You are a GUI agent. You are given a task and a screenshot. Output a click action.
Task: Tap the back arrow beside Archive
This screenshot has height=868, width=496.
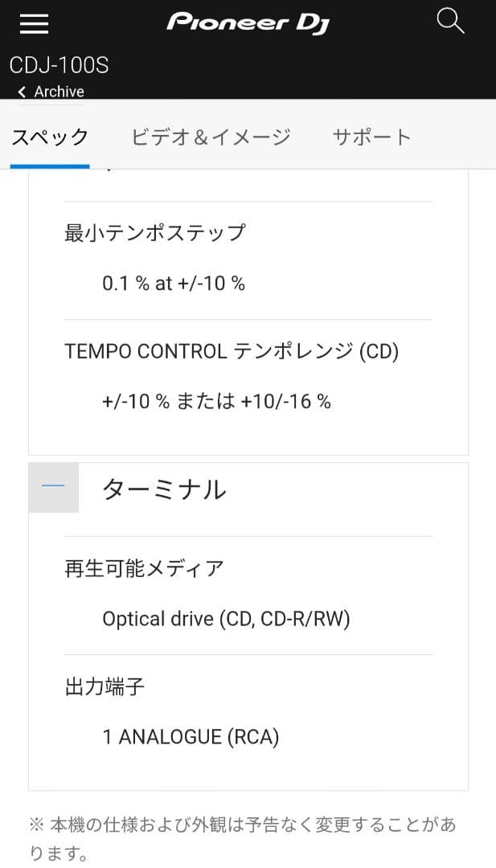21,92
